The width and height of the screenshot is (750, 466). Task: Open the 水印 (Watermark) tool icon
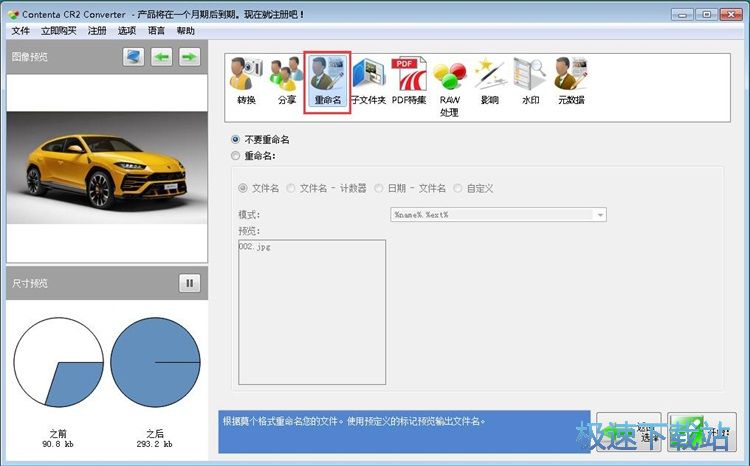click(530, 82)
